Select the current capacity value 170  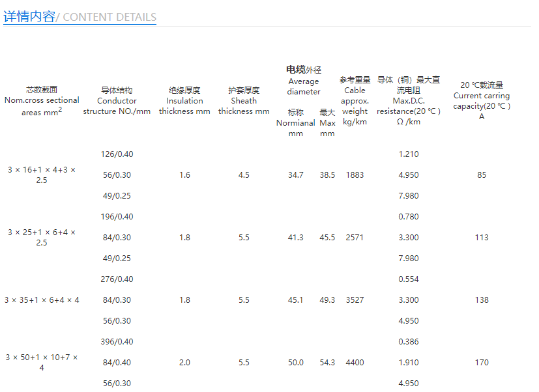pyautogui.click(x=482, y=363)
